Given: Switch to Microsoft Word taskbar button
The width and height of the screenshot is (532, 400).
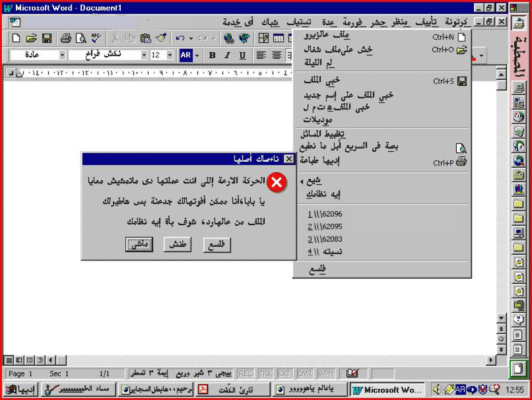Looking at the screenshot, I should 387,390.
